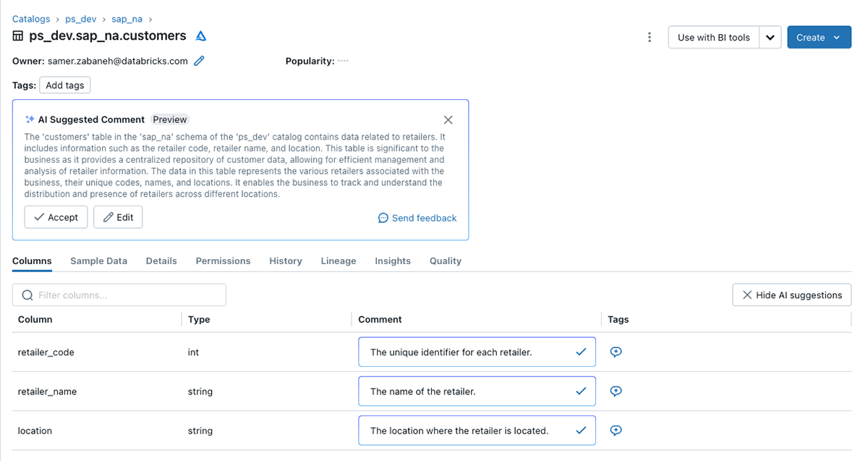Dismiss the AI Suggested Comment box
Image resolution: width=868 pixels, height=461 pixels.
[448, 119]
